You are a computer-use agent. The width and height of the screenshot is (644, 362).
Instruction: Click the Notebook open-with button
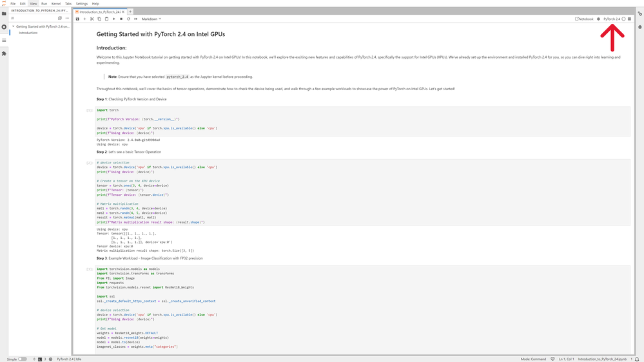pos(584,19)
